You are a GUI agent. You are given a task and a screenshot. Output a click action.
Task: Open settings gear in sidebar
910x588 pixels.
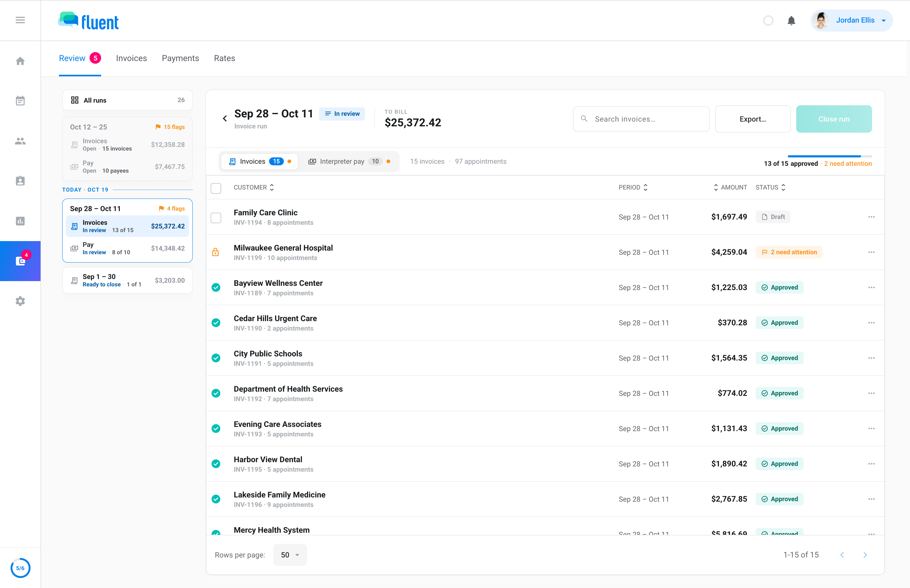click(x=20, y=301)
